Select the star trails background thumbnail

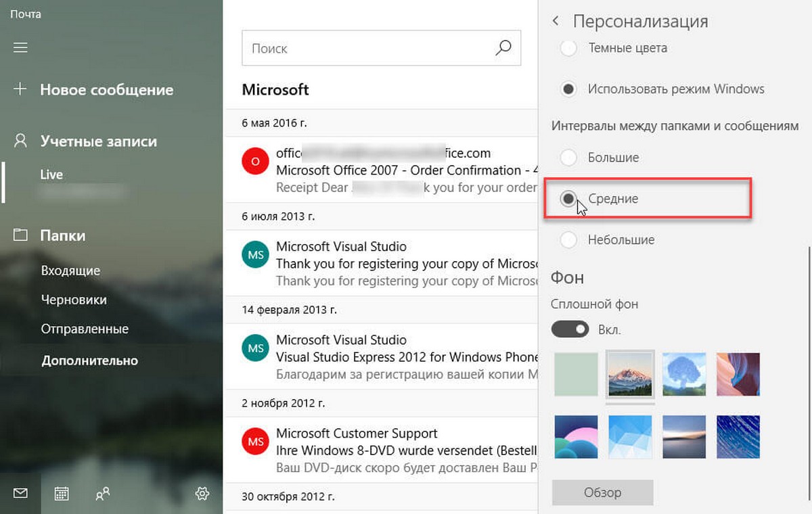pyautogui.click(x=738, y=438)
